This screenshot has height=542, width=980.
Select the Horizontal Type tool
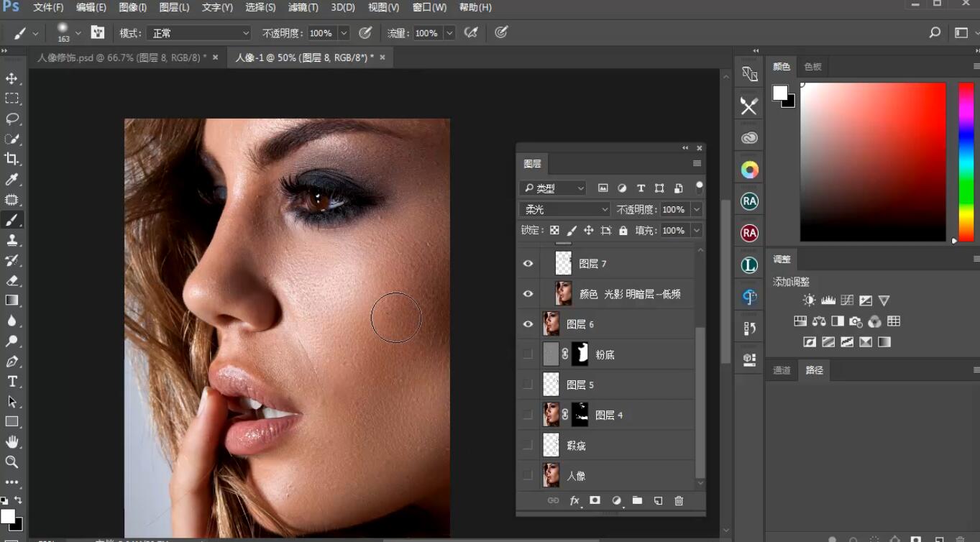(12, 381)
